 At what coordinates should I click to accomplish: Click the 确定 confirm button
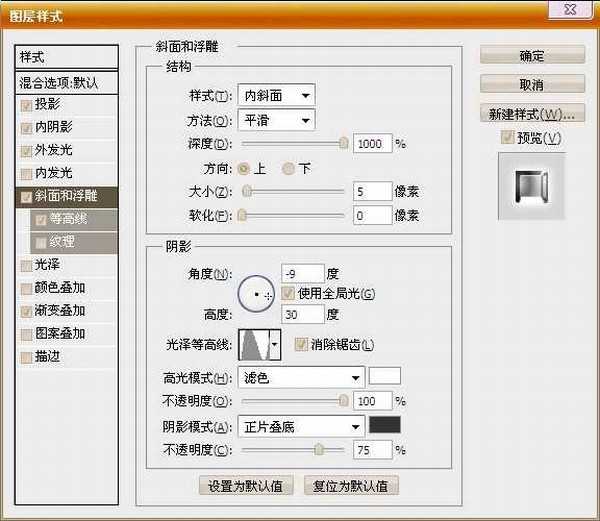(x=531, y=56)
